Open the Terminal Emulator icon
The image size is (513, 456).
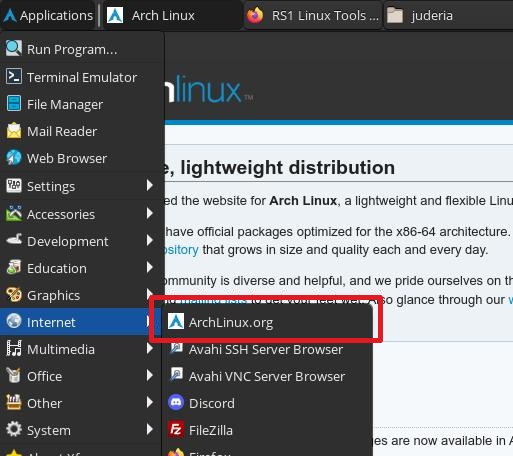14,77
